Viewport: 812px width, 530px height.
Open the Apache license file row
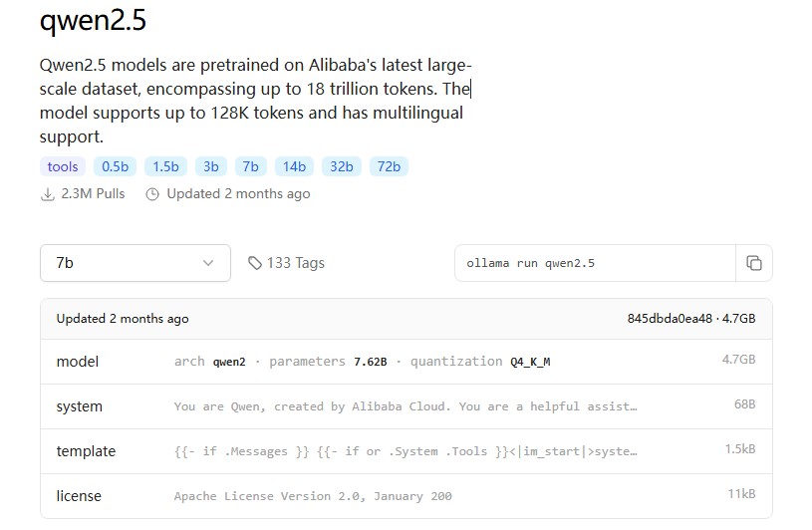pyautogui.click(x=406, y=496)
